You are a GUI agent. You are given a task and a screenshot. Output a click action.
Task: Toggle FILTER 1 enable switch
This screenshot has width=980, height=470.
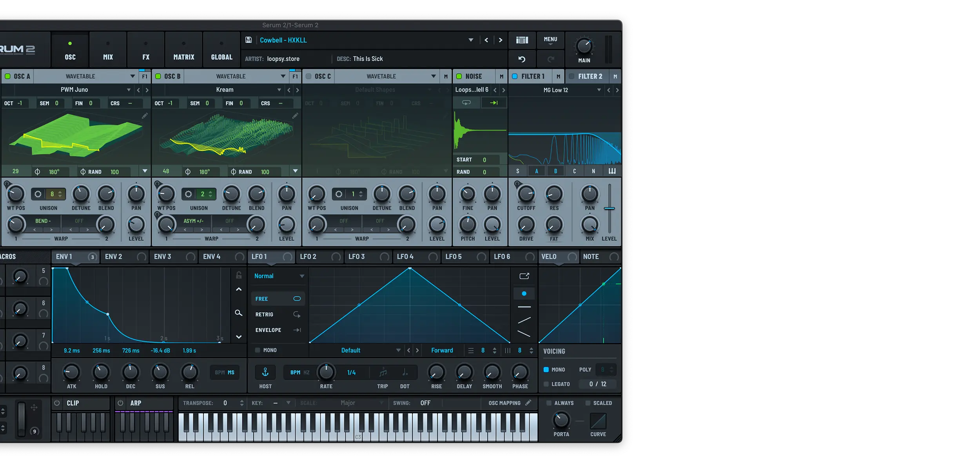[515, 76]
